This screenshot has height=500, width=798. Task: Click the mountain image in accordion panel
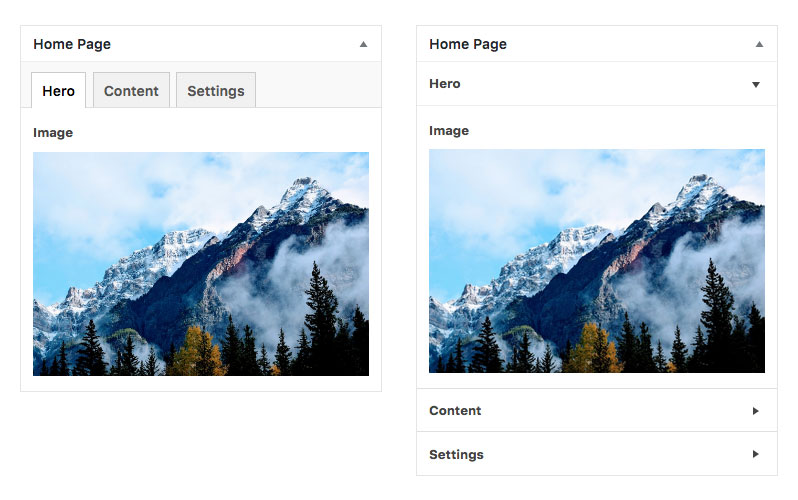click(597, 261)
